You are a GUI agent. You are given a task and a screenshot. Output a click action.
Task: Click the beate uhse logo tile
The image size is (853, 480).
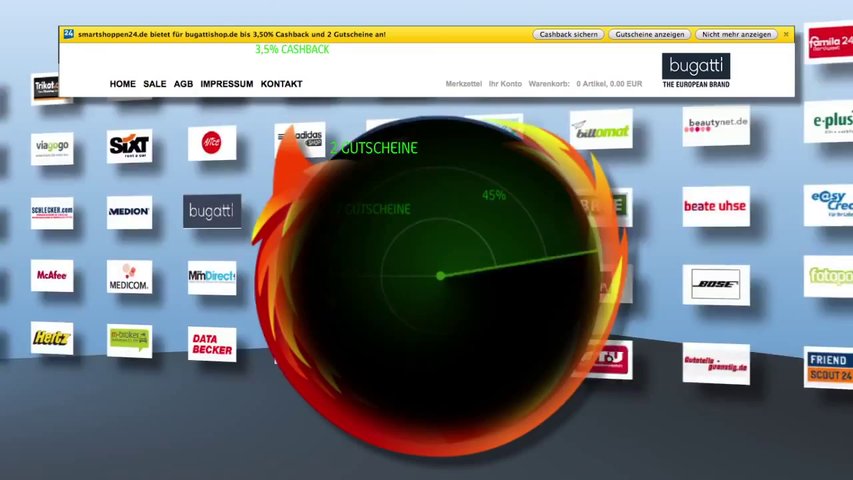715,206
